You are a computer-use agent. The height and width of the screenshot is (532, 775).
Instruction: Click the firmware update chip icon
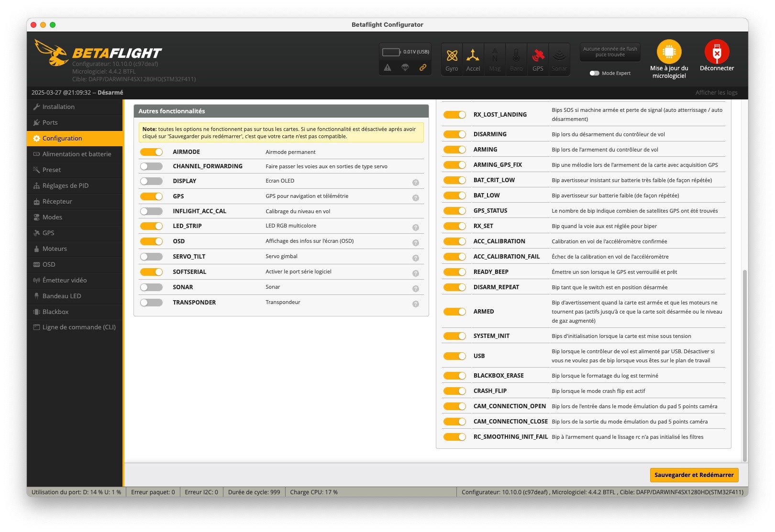click(x=669, y=52)
